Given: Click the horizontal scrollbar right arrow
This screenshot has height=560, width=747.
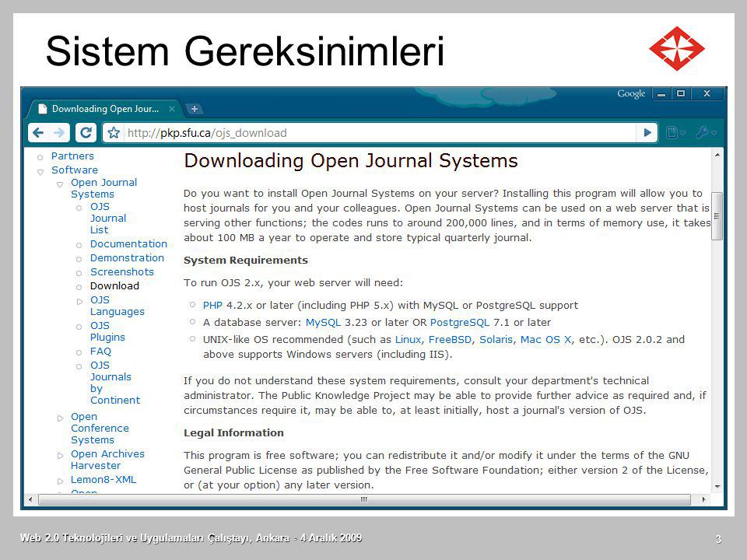Looking at the screenshot, I should pos(703,499).
